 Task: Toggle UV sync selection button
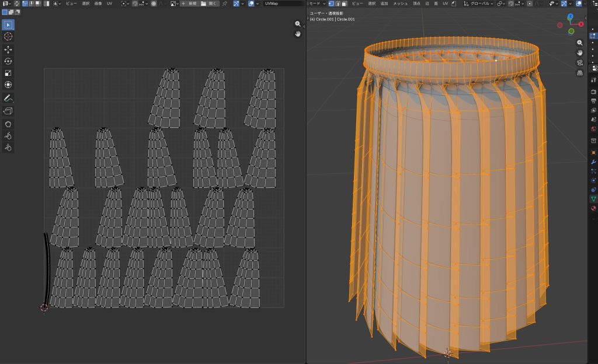point(16,3)
